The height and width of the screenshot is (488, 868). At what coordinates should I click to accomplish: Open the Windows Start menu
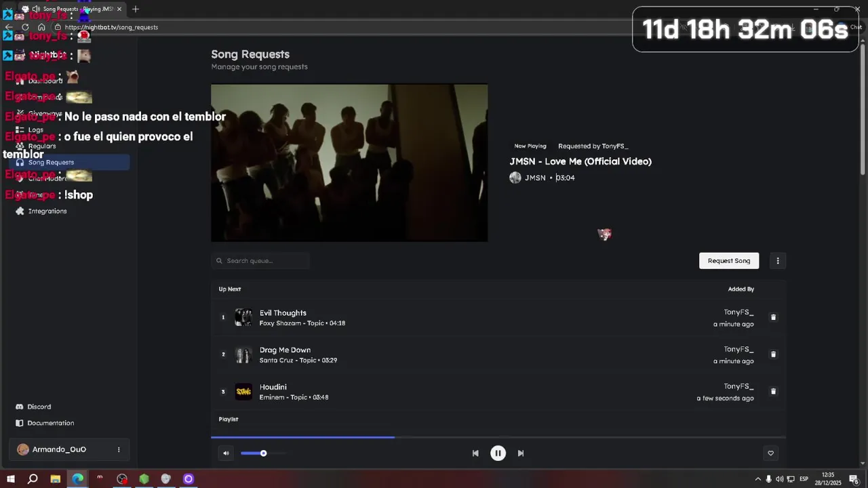pyautogui.click(x=11, y=479)
